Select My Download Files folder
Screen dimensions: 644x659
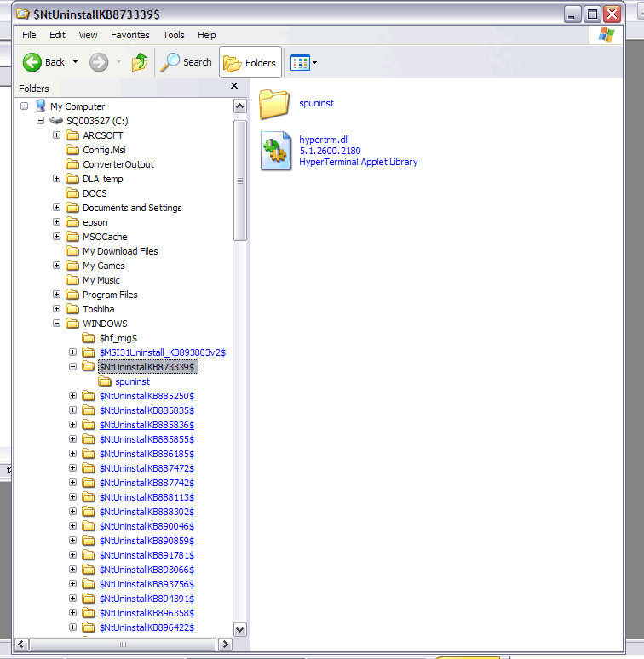(x=112, y=251)
